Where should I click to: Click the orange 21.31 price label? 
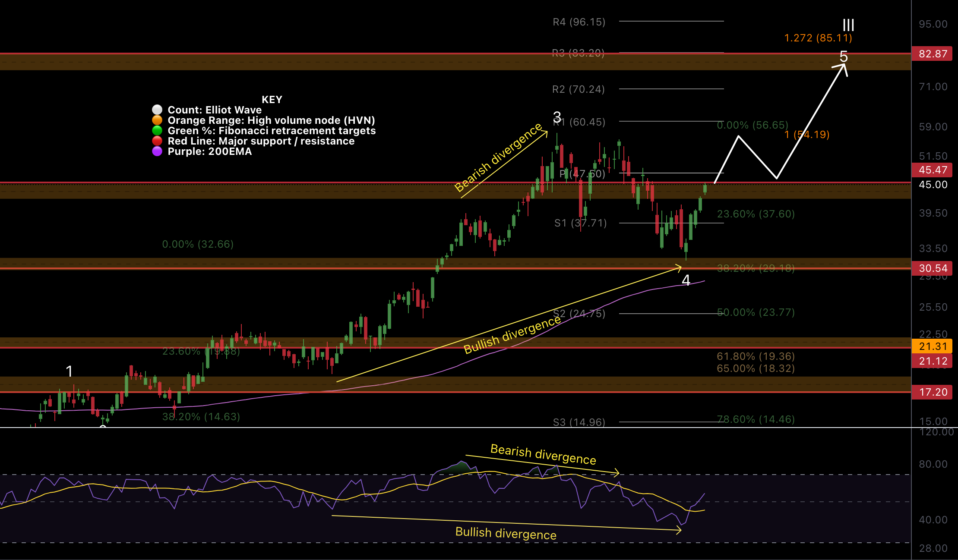coord(932,346)
